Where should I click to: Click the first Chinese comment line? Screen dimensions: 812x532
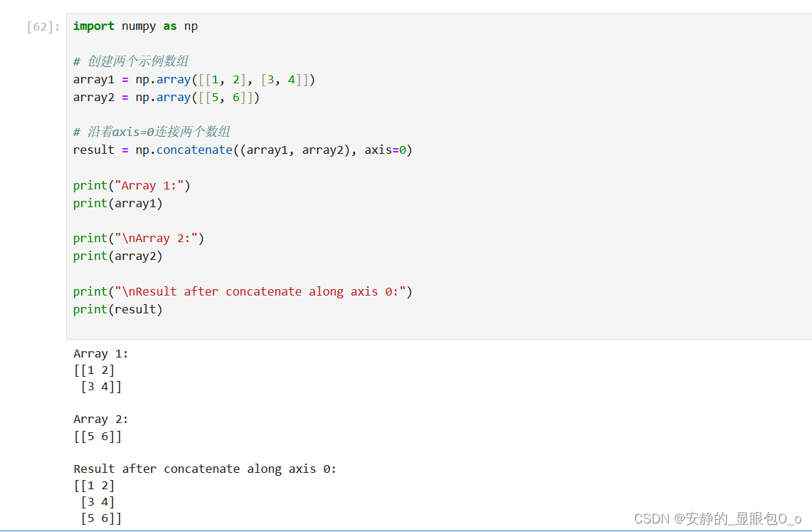pyautogui.click(x=131, y=61)
